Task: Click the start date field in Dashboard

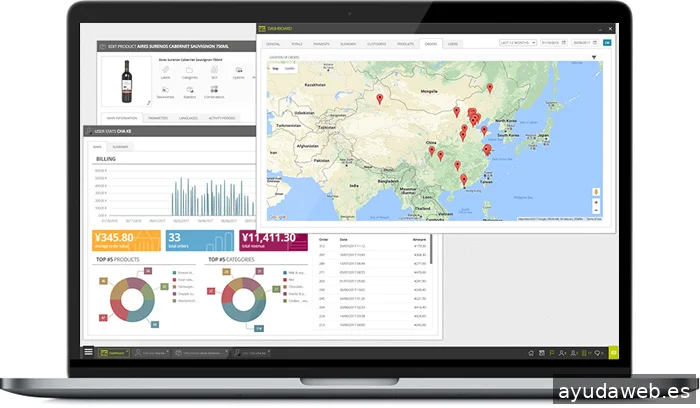Action: (x=554, y=43)
